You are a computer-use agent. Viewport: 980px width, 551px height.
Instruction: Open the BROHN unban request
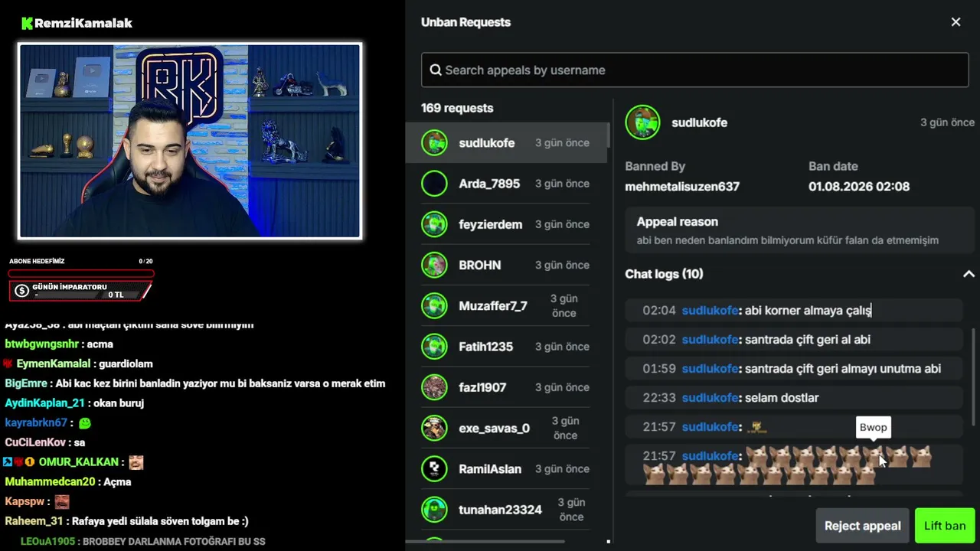tap(505, 265)
